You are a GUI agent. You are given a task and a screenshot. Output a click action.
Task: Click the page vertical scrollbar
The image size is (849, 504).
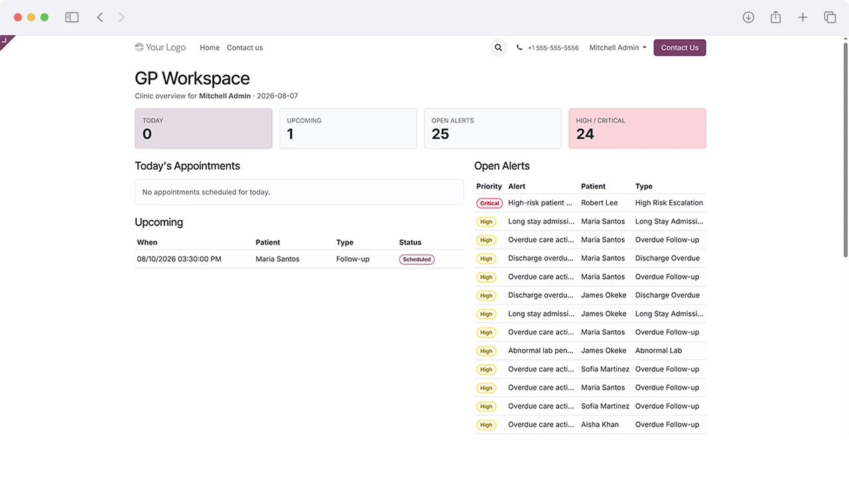(x=845, y=150)
